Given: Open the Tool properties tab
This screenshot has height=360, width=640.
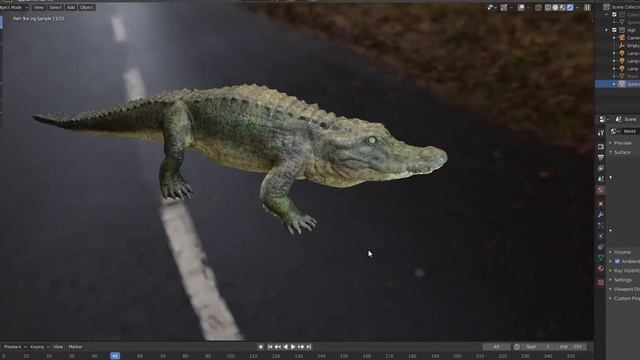Looking at the screenshot, I should click(x=601, y=133).
